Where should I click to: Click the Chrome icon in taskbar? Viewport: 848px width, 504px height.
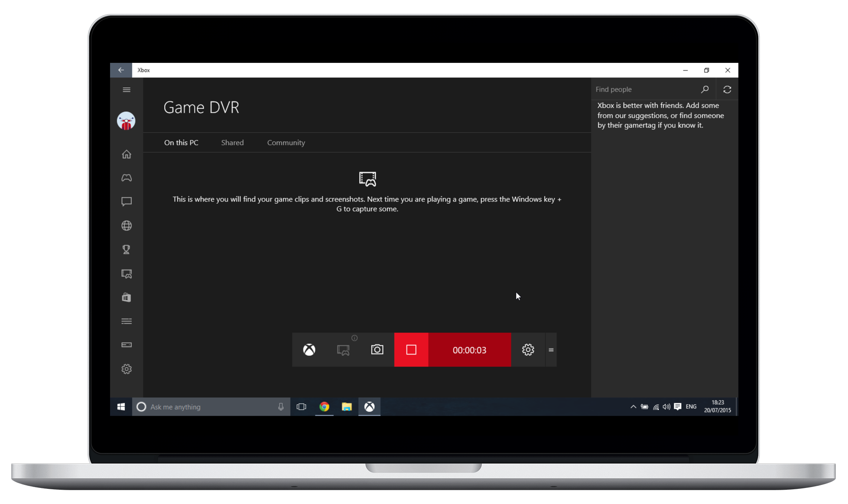coord(324,407)
